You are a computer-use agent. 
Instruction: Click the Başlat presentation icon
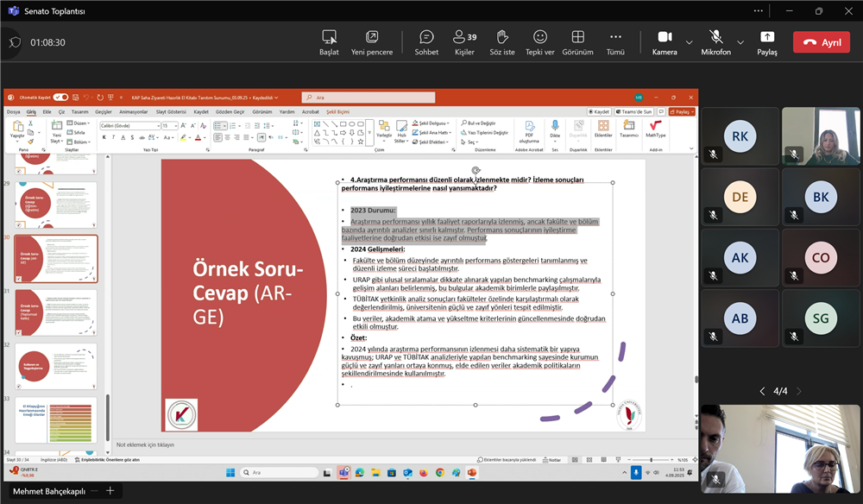(329, 37)
